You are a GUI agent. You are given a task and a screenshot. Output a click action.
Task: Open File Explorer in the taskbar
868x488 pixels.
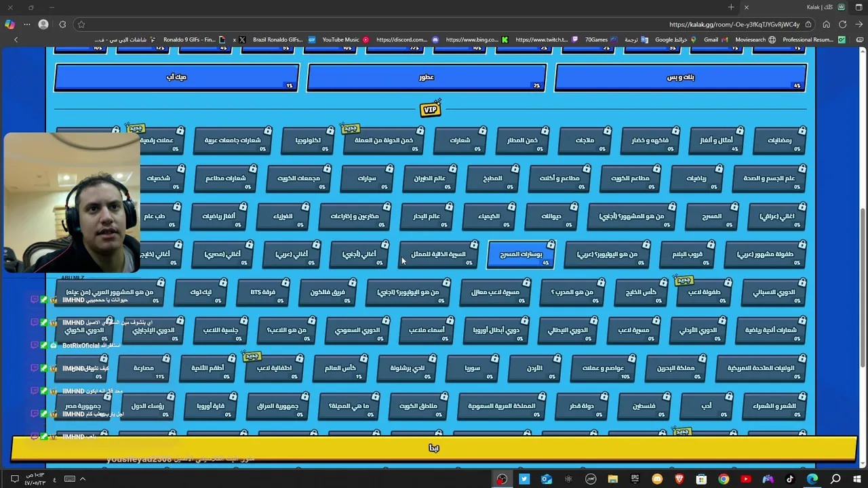coord(613,479)
